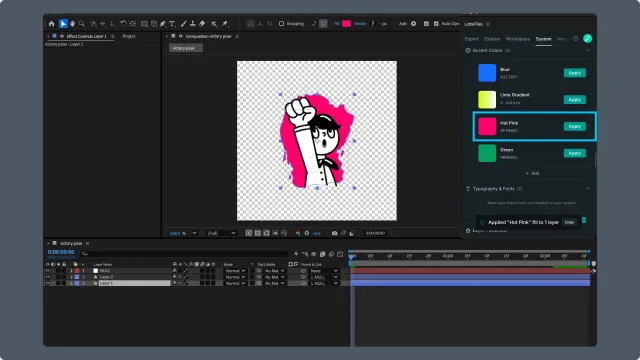Viewport: 640px width, 360px height.
Task: Apply the Hot Pink accent color
Action: tap(575, 127)
